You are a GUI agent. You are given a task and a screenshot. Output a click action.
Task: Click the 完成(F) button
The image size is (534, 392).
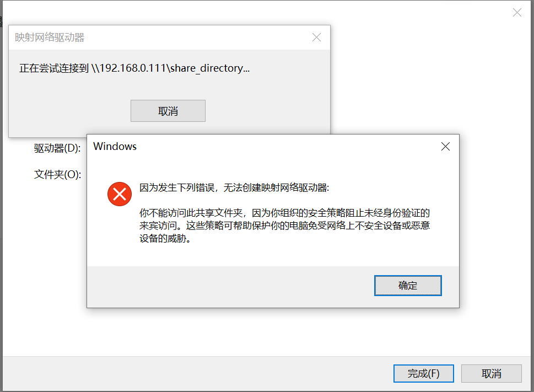pos(423,373)
